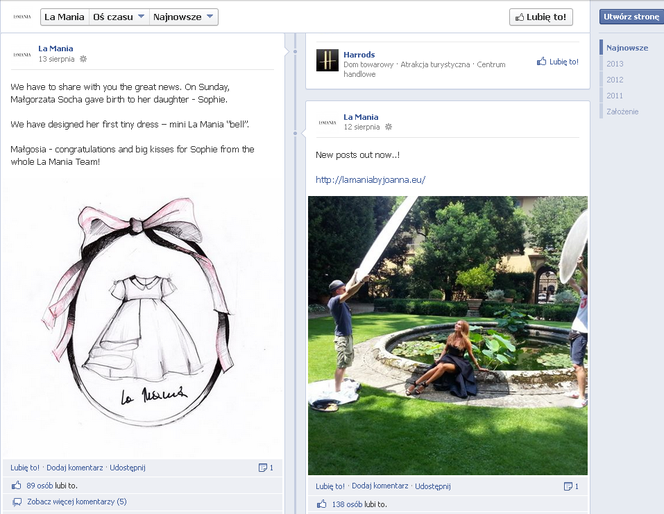Viewport: 664px width, 514px height.
Task: Jump to 2012 in the timeline sidebar
Action: [x=614, y=80]
